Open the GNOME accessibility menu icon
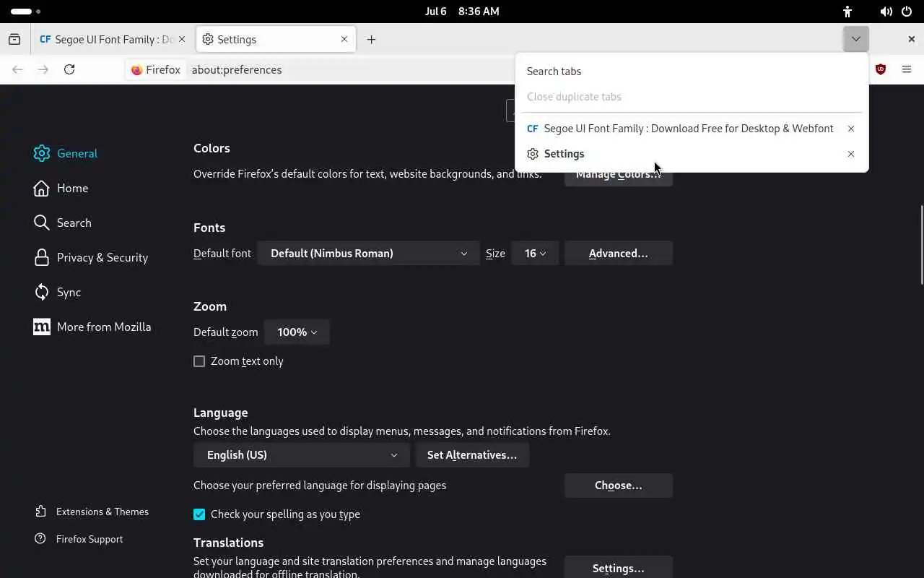 click(847, 12)
